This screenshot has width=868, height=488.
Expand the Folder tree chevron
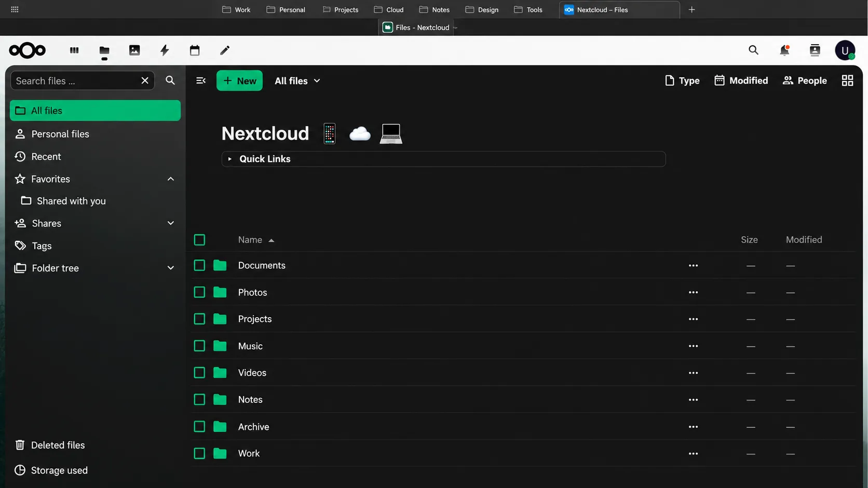[x=170, y=268]
